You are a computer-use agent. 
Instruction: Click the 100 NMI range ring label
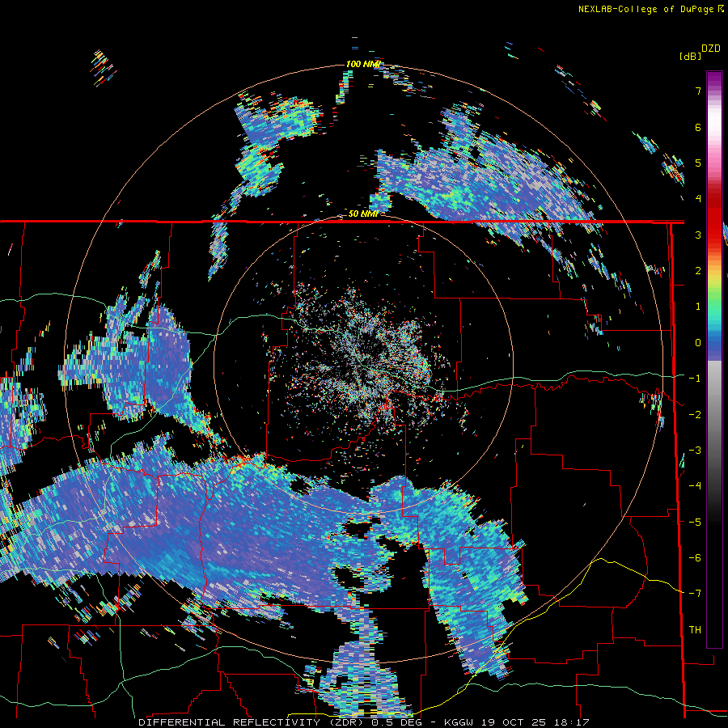362,64
